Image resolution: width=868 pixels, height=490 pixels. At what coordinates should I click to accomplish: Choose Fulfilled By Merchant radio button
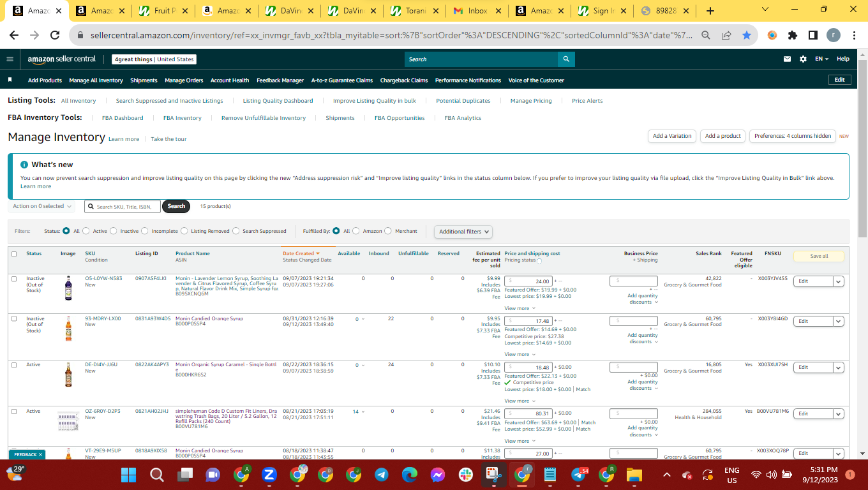(389, 231)
